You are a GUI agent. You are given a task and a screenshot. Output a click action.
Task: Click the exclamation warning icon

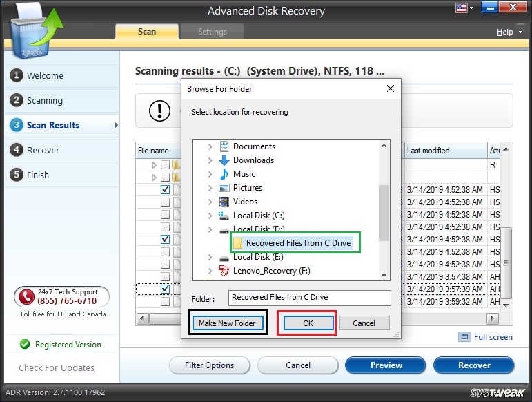pyautogui.click(x=159, y=111)
